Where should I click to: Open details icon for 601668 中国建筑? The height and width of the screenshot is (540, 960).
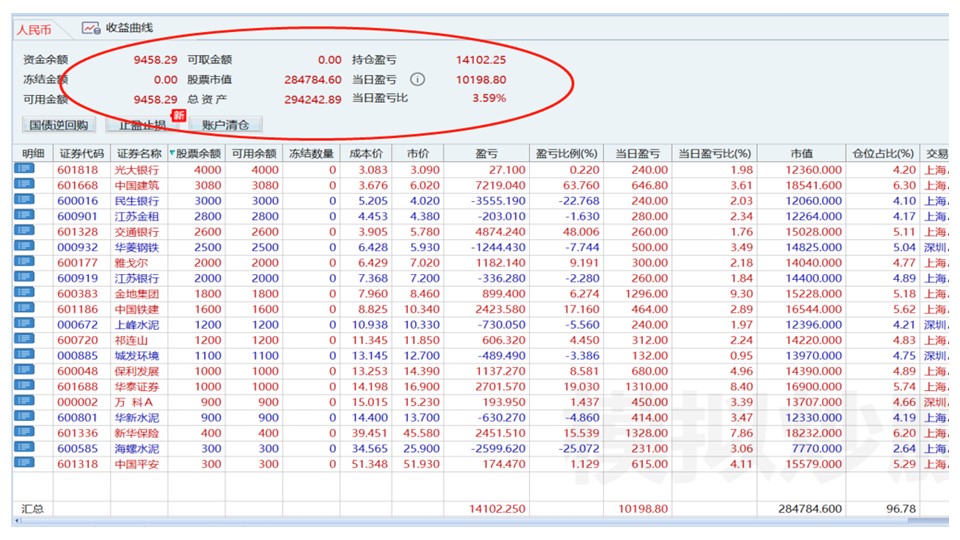pyautogui.click(x=24, y=184)
